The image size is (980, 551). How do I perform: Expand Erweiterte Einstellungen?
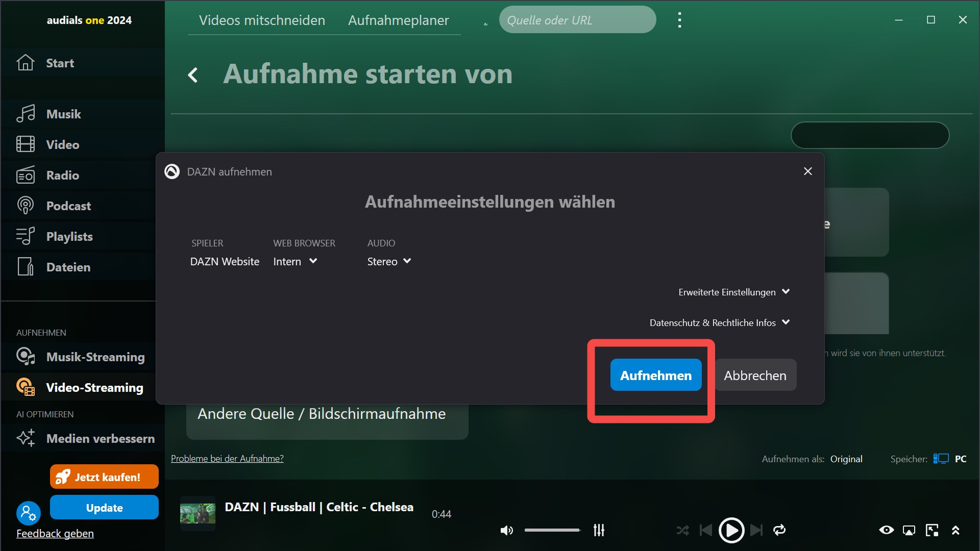tap(734, 292)
